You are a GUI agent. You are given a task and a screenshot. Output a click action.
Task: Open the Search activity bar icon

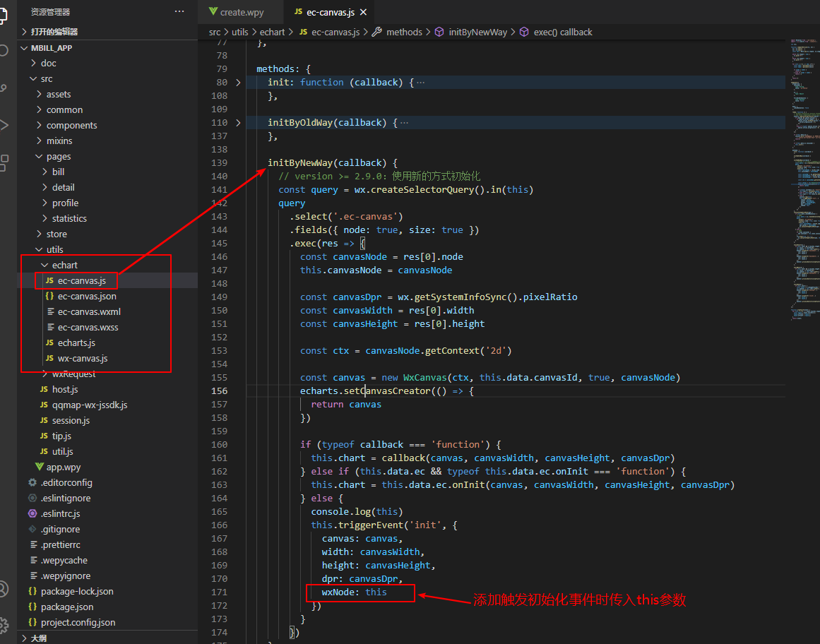4,50
